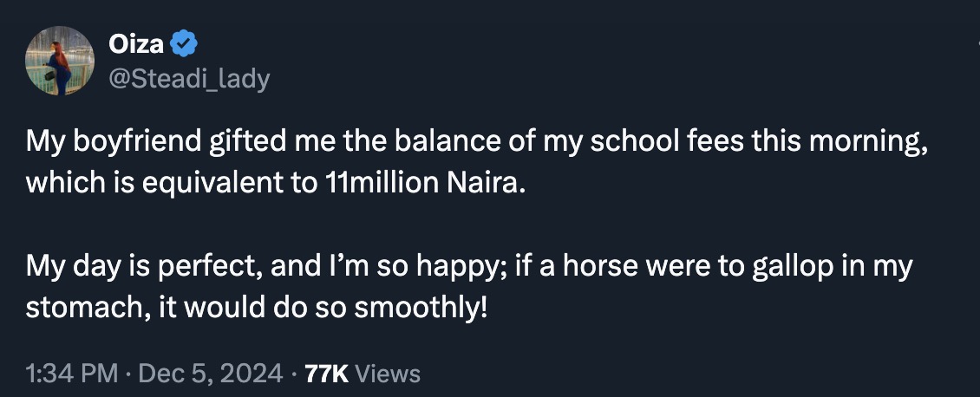The height and width of the screenshot is (397, 980).
Task: Click the Views label
Action: point(389,374)
